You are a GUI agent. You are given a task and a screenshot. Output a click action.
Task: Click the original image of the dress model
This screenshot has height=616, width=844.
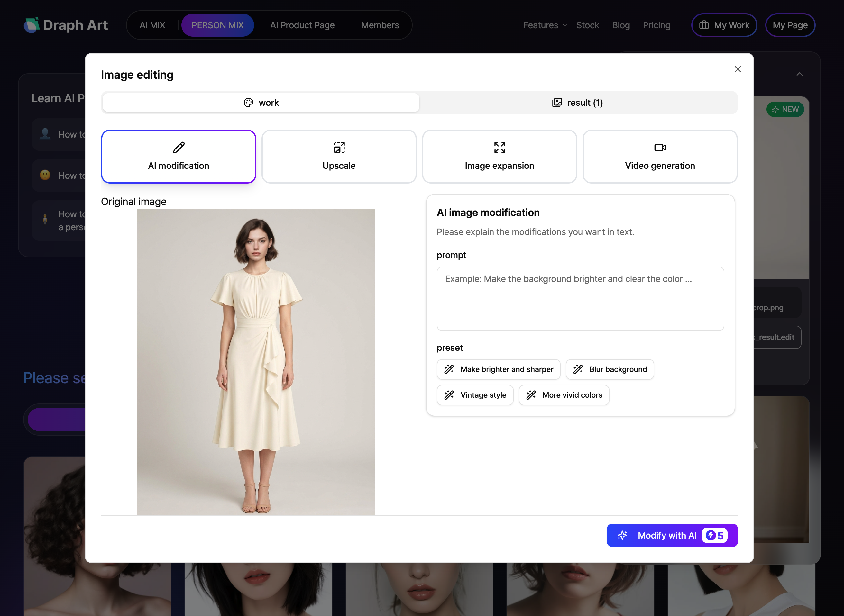pos(255,362)
